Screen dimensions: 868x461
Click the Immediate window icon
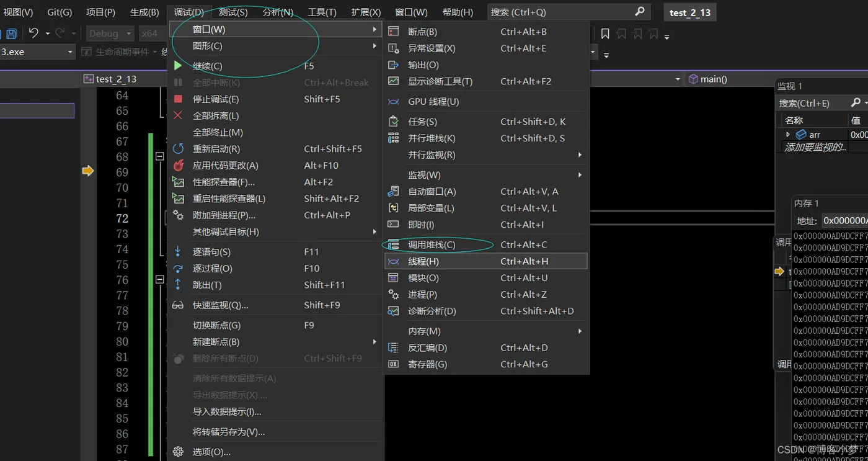[x=393, y=225]
